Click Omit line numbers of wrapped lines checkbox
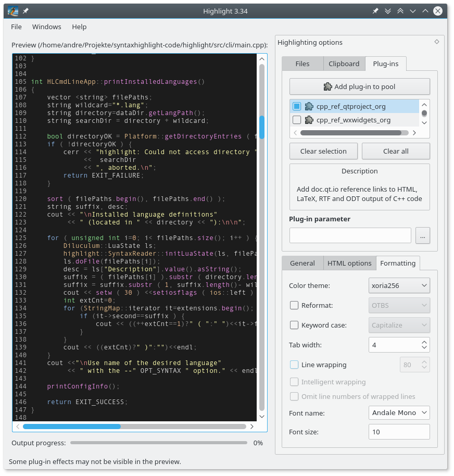This screenshot has height=476, width=454. coord(294,396)
